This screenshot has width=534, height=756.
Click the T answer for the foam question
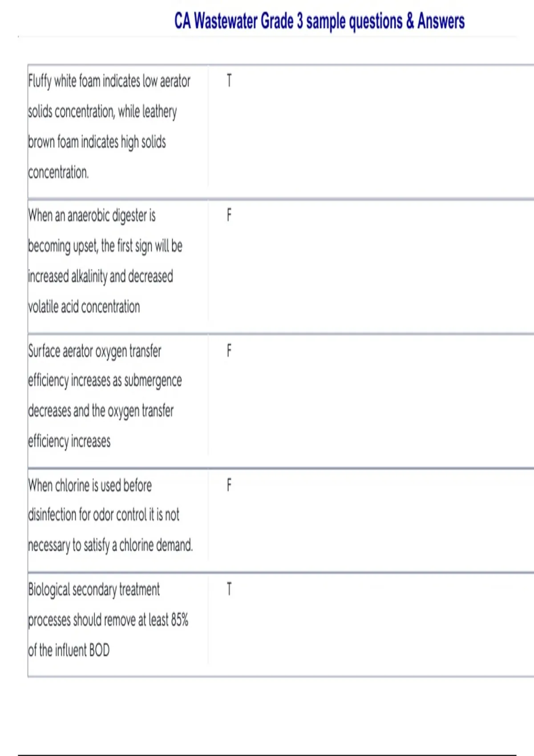tap(229, 81)
